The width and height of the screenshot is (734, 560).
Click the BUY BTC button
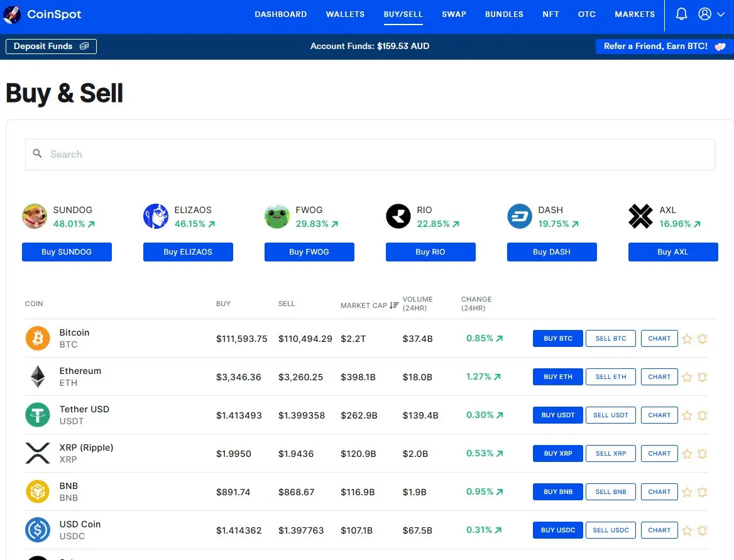558,339
